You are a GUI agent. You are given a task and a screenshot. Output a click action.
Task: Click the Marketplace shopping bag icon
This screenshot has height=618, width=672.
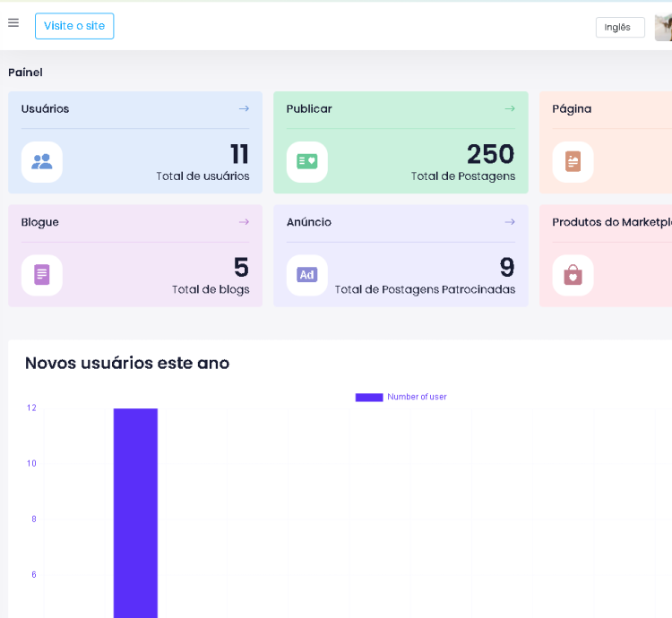pos(573,275)
